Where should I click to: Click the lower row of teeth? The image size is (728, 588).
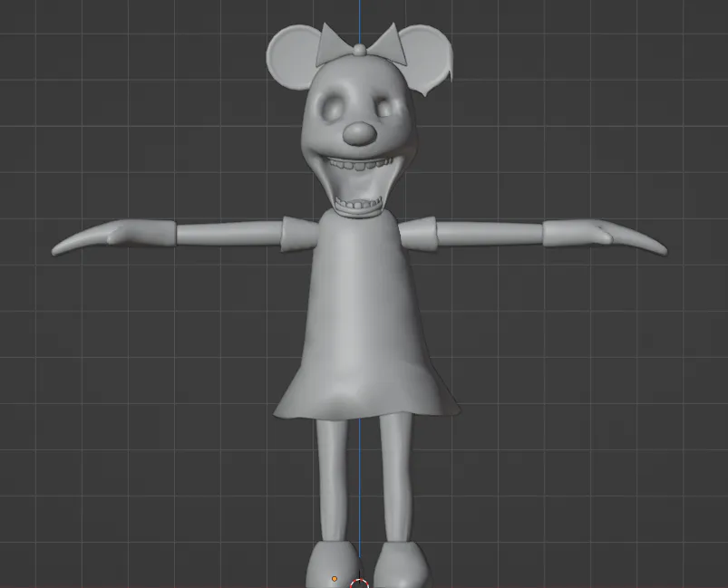click(x=359, y=204)
